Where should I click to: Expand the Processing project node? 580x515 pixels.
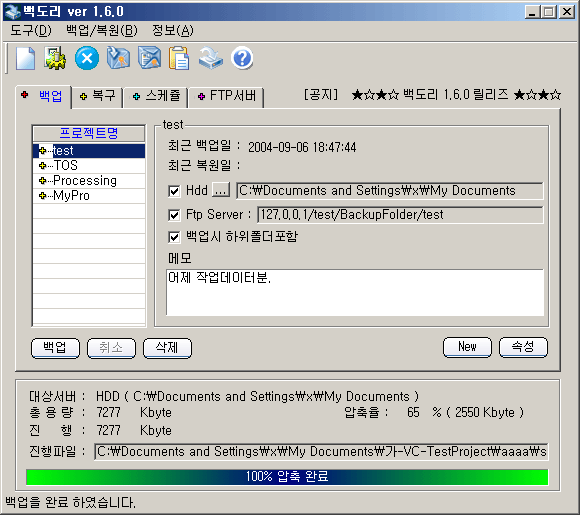pos(43,181)
